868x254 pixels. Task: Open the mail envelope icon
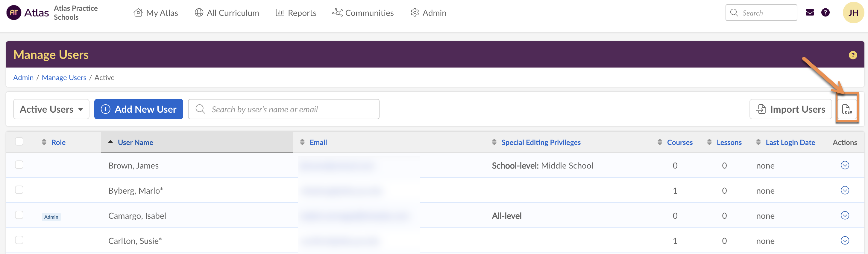[810, 13]
